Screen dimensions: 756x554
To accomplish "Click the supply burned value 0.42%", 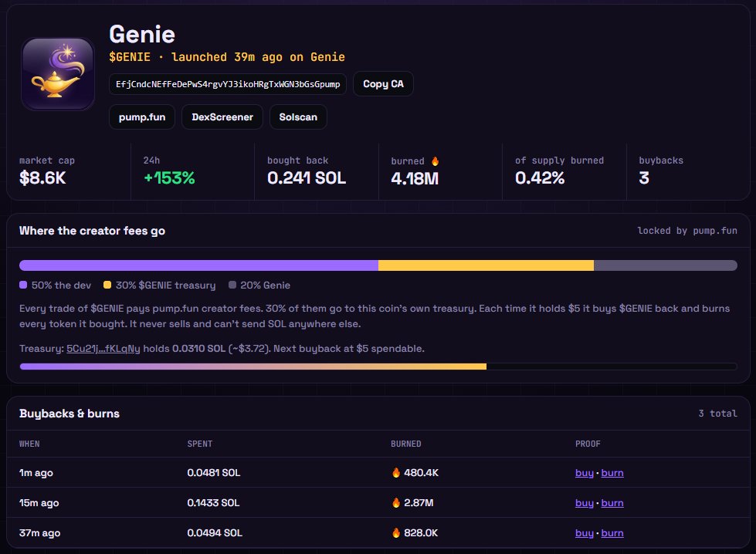I will coord(540,178).
